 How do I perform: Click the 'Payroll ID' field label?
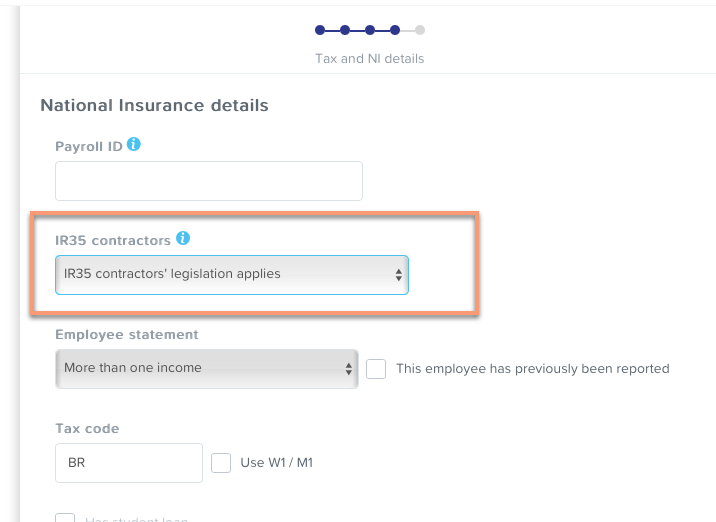click(89, 147)
